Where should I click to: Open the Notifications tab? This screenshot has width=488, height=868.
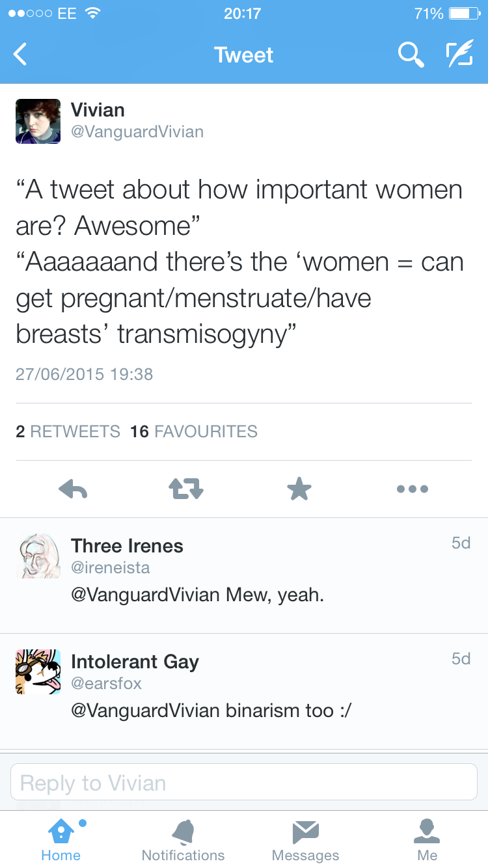click(x=183, y=839)
